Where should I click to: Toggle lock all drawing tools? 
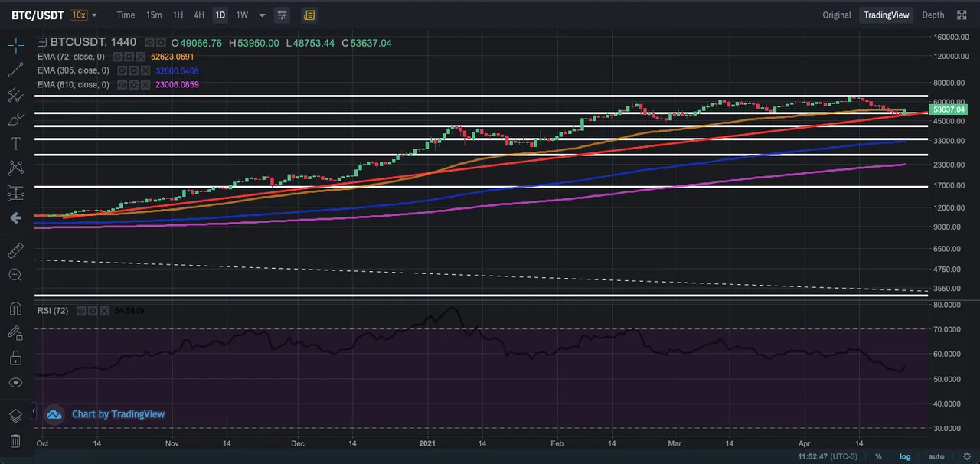click(15, 358)
